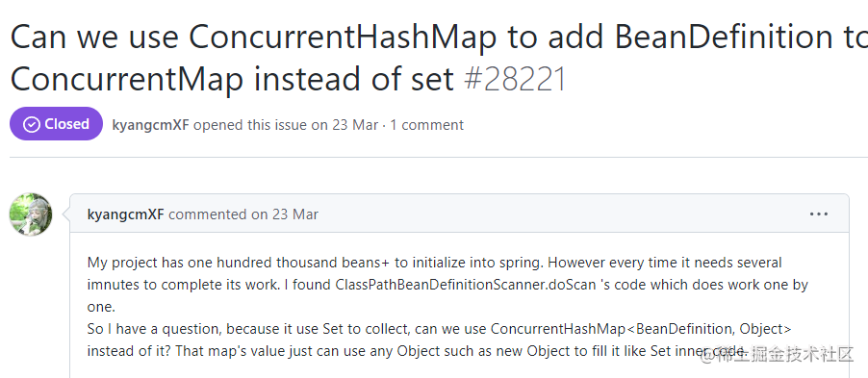This screenshot has width=868, height=378.
Task: Click the '1 comment' count text
Action: [427, 125]
